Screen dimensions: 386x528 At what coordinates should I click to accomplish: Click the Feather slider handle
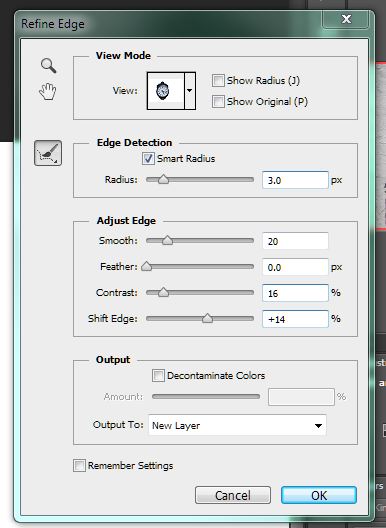[147, 266]
